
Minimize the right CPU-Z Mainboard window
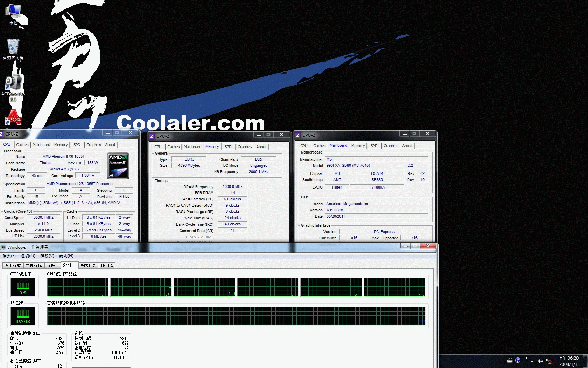405,134
